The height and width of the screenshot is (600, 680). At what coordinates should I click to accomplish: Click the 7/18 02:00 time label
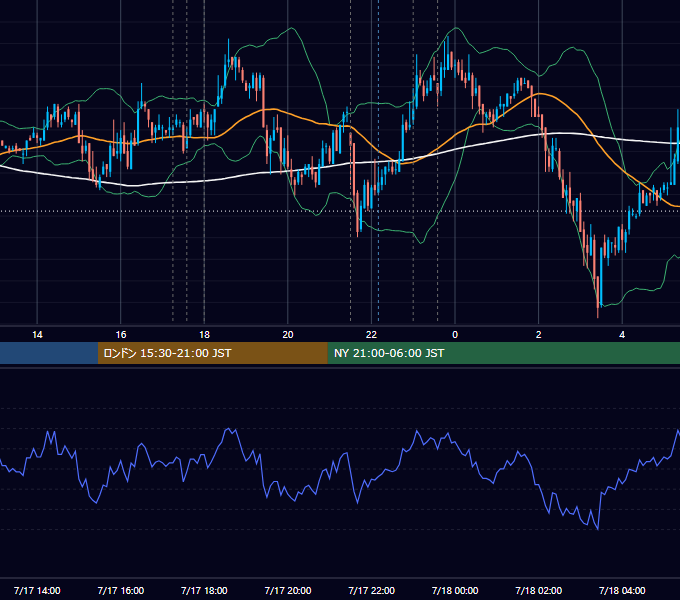(539, 590)
